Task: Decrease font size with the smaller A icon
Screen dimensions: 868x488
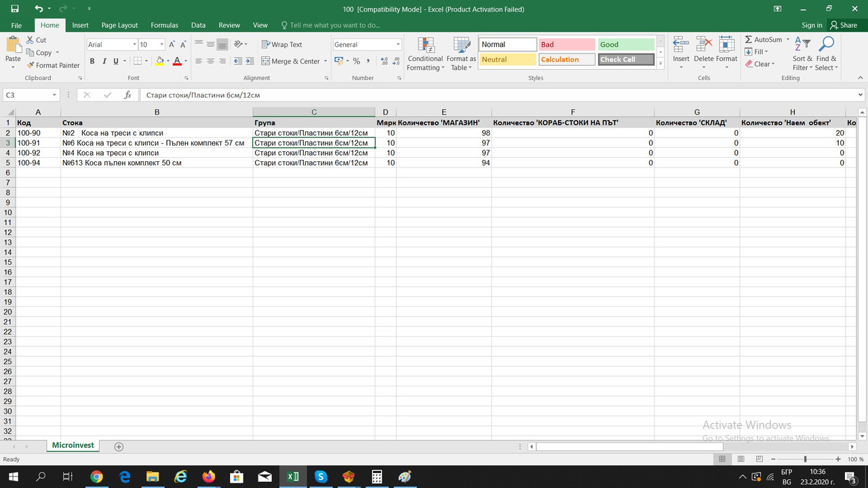Action: (x=182, y=44)
